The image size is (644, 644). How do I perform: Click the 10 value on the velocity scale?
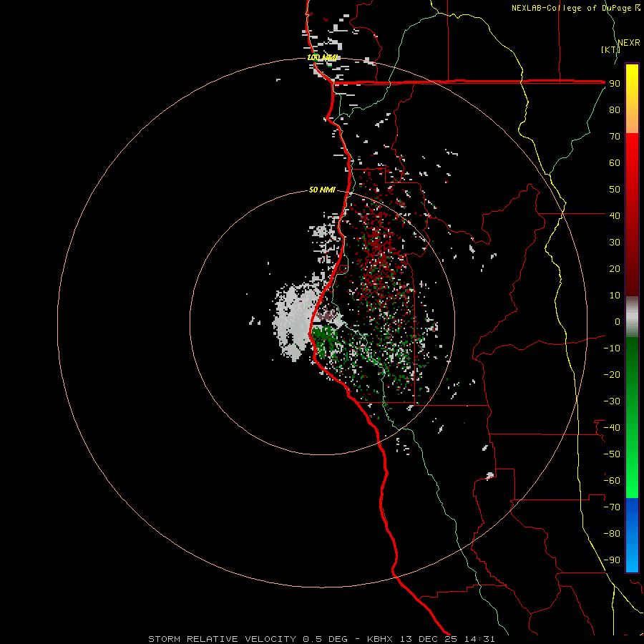(615, 296)
